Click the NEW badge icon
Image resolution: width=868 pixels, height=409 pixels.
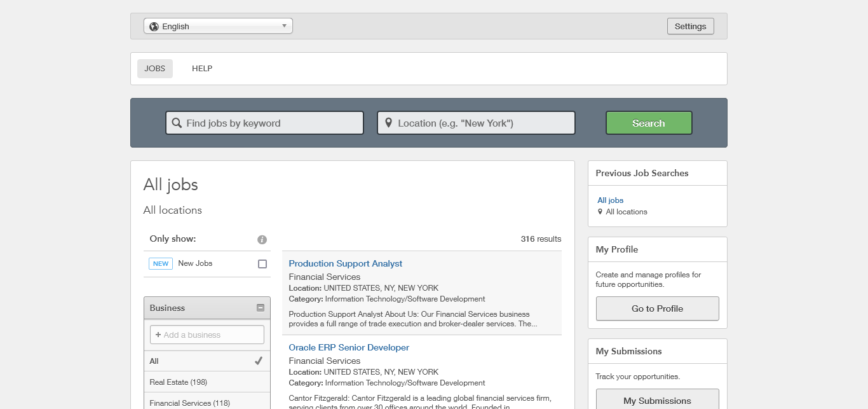[161, 263]
